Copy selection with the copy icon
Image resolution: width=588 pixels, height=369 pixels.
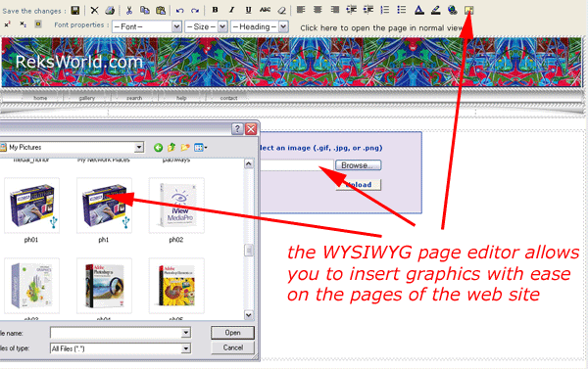[145, 11]
